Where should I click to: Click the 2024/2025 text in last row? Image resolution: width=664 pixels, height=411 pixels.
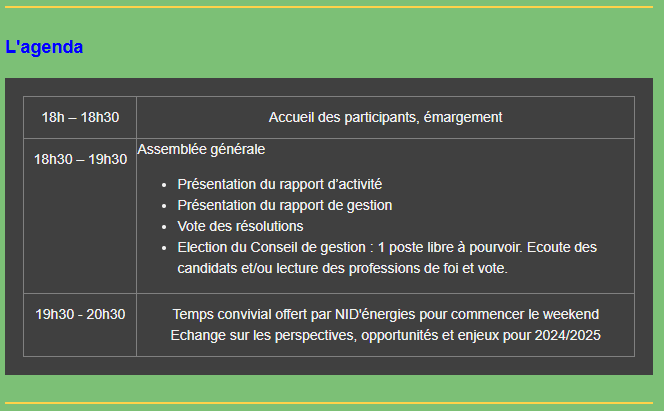pyautogui.click(x=567, y=335)
